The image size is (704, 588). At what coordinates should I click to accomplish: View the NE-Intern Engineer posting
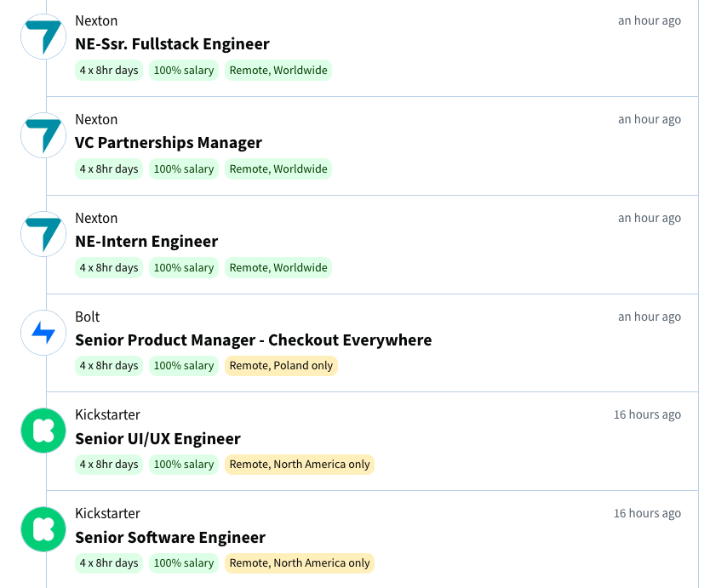click(x=146, y=242)
